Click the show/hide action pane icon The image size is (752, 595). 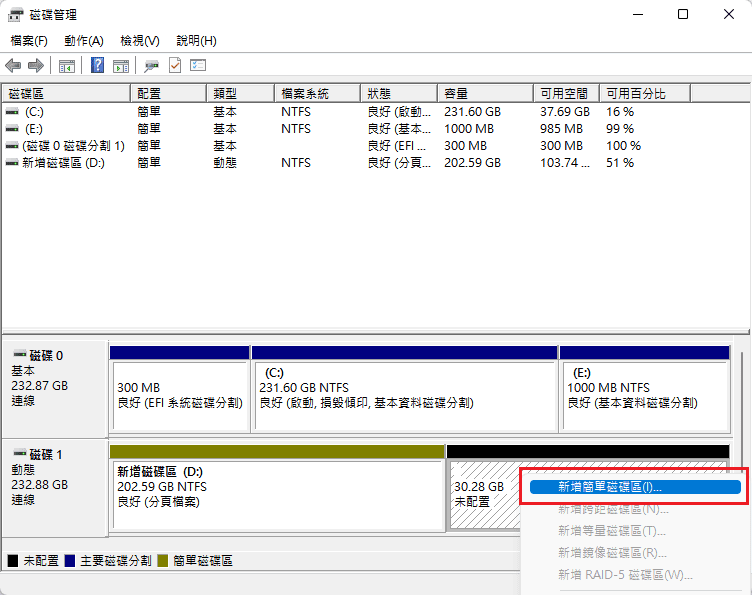click(x=121, y=66)
